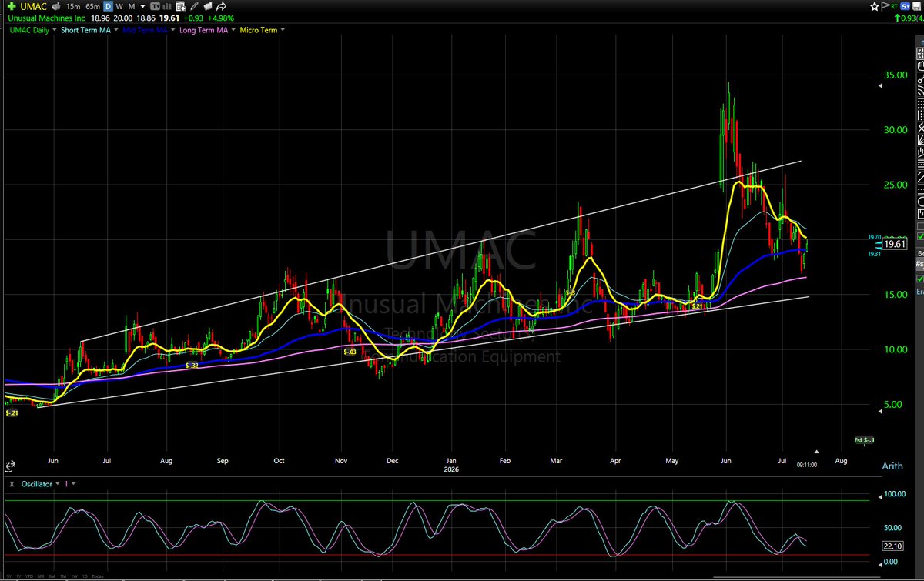Viewport: 924px width, 581px height.
Task: Click the RT real-time indicator
Action: [894, 6]
